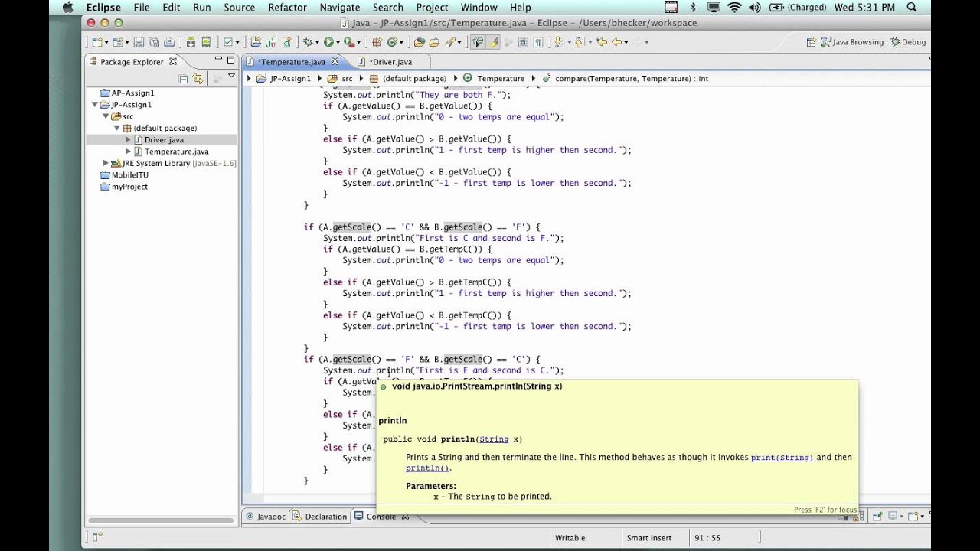
Task: Open the New wizard dropdown arrow
Action: [x=106, y=42]
